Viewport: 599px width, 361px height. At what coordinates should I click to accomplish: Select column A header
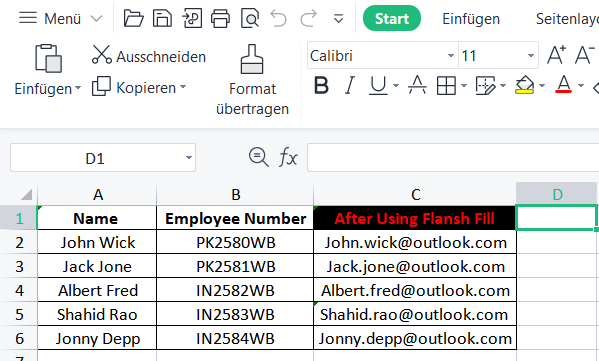point(97,194)
